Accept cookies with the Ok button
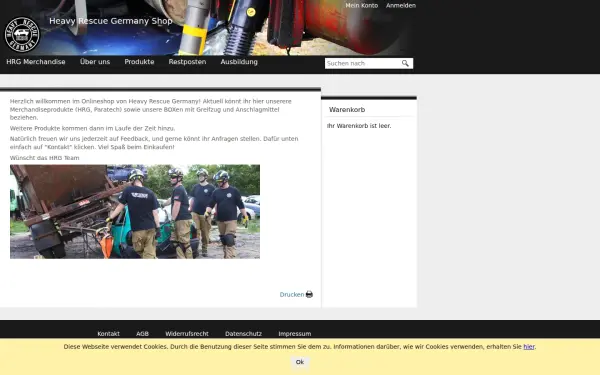This screenshot has width=600, height=375. [300, 362]
